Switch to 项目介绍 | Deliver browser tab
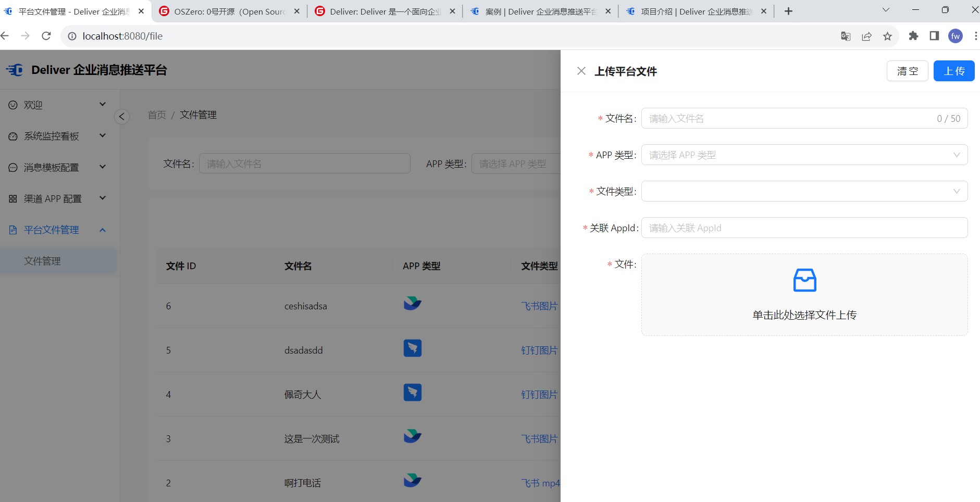This screenshot has width=980, height=502. tap(696, 11)
